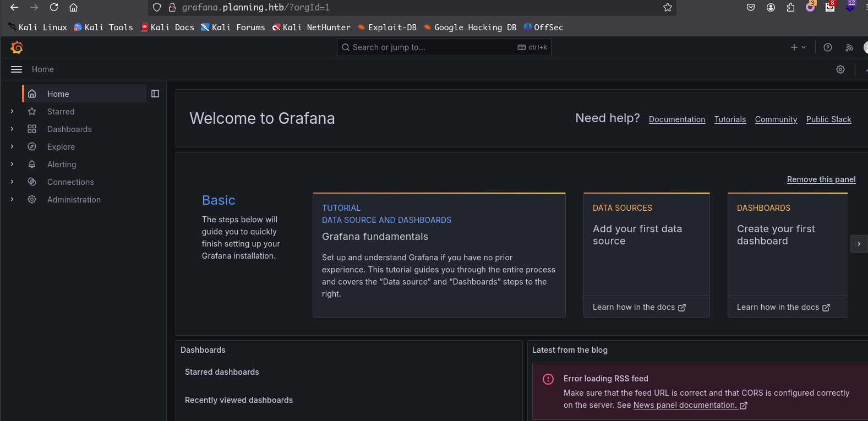
Task: Click Learn how in docs under Data Sources
Action: pyautogui.click(x=639, y=307)
